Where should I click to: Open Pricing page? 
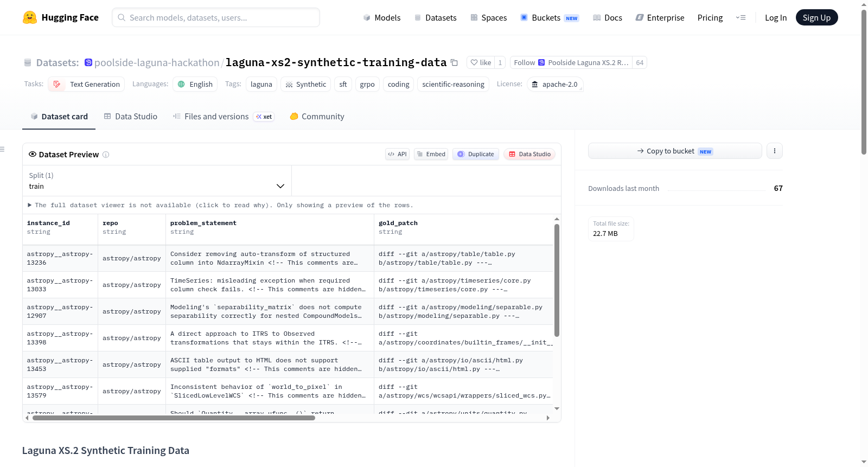[710, 17]
